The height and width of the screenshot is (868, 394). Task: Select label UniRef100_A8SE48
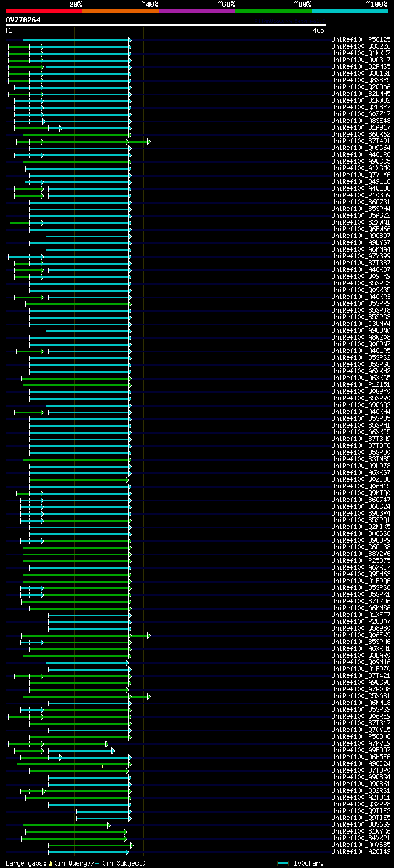pos(361,121)
